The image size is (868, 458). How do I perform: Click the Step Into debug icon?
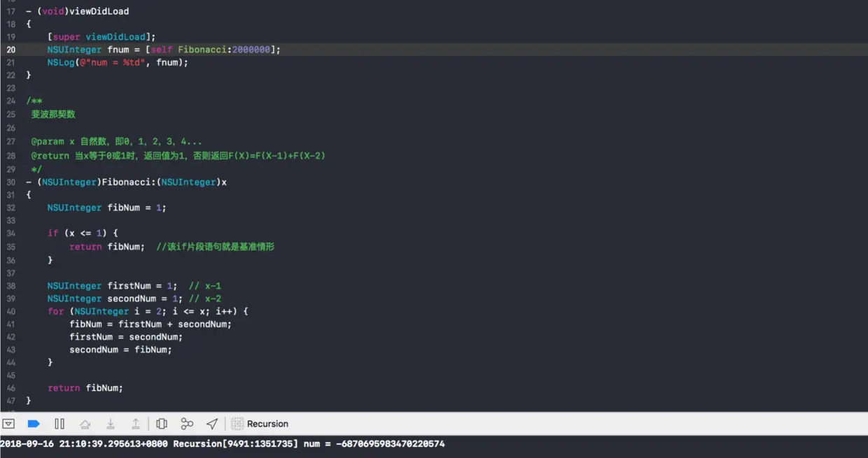(x=111, y=424)
